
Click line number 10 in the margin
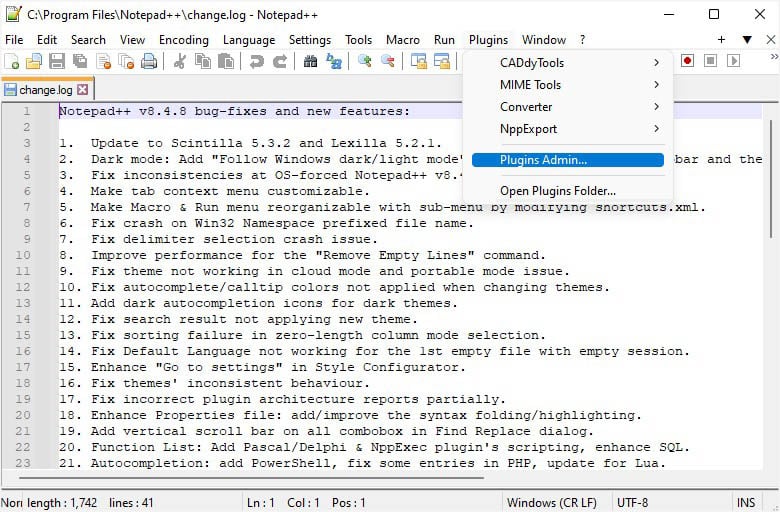pyautogui.click(x=22, y=255)
